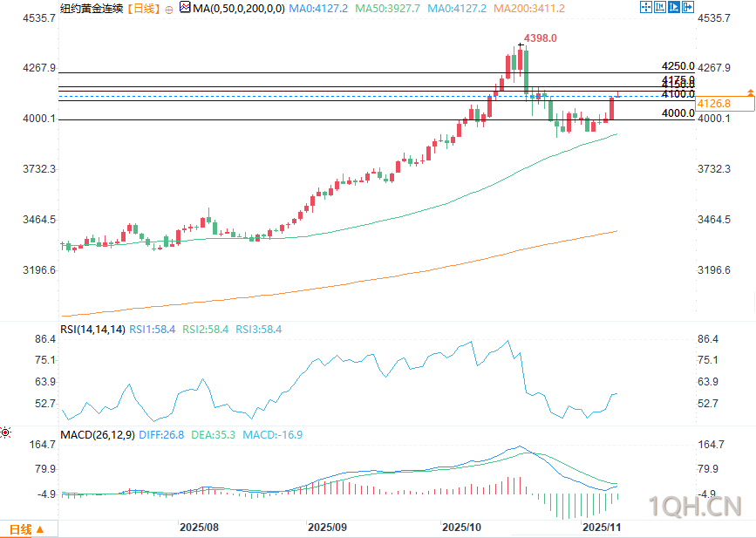The width and height of the screenshot is (756, 538).
Task: Click the right-axis MACD 79.9 label
Action: 708,469
